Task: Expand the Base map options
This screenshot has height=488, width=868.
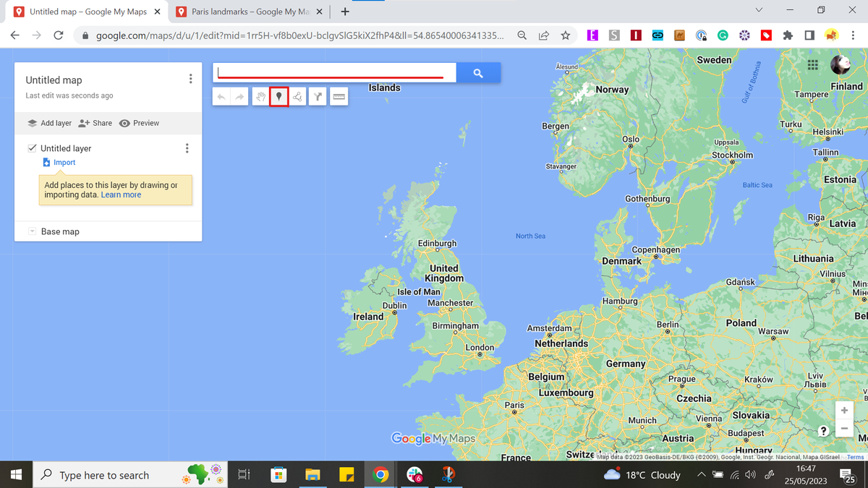Action: (x=31, y=231)
